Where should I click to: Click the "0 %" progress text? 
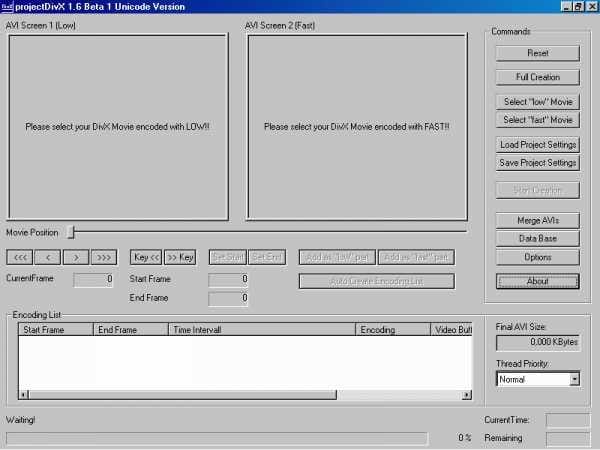point(465,437)
